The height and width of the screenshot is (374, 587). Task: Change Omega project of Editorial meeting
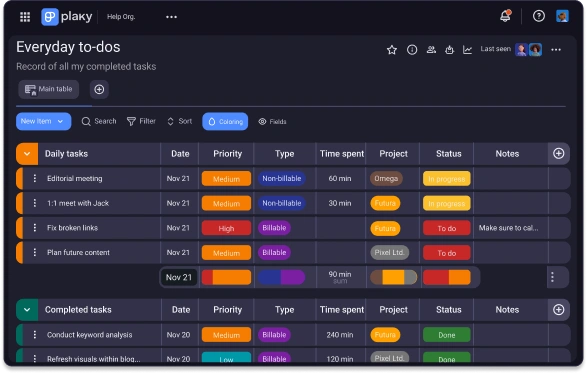(x=386, y=179)
